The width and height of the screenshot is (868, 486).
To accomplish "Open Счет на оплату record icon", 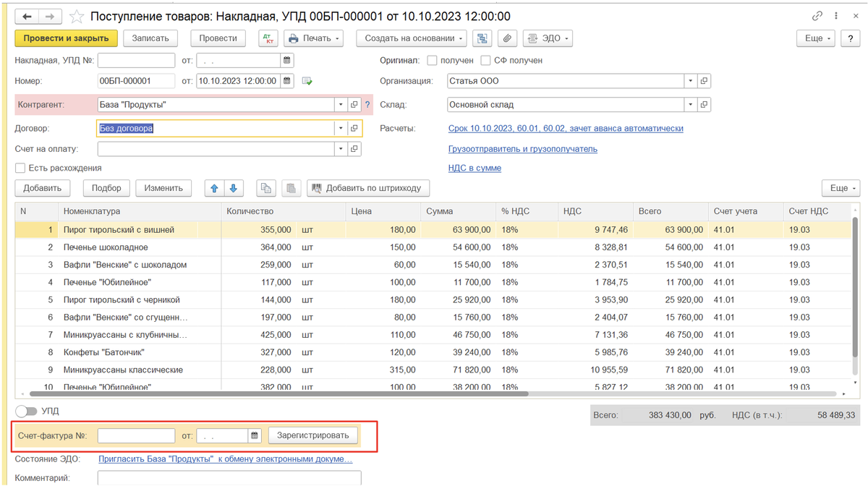I will tap(354, 149).
